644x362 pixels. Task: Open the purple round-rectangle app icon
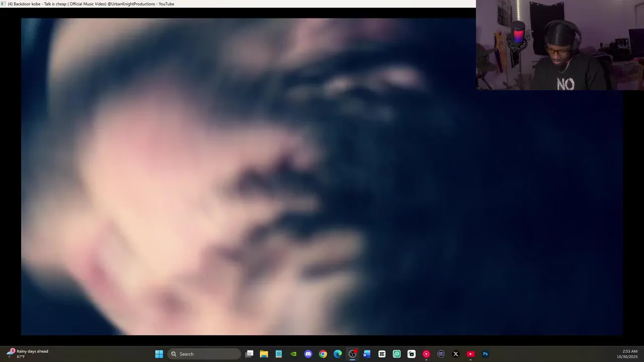tap(441, 354)
